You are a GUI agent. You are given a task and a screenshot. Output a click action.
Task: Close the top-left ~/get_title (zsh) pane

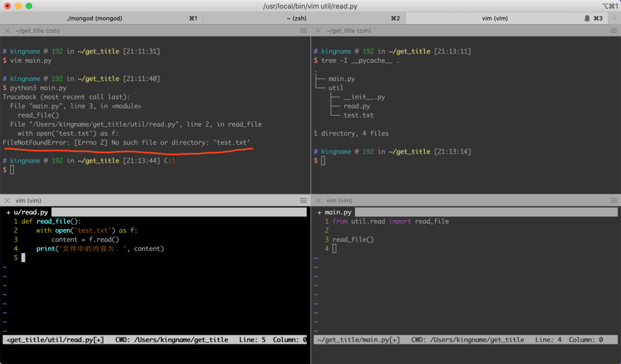coord(7,30)
